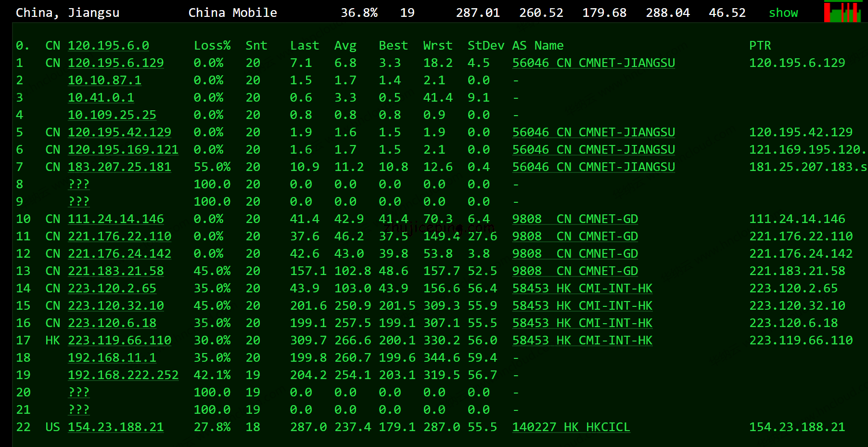The width and height of the screenshot is (868, 447).
Task: Click the ??? link in hop 9
Action: [x=79, y=202]
